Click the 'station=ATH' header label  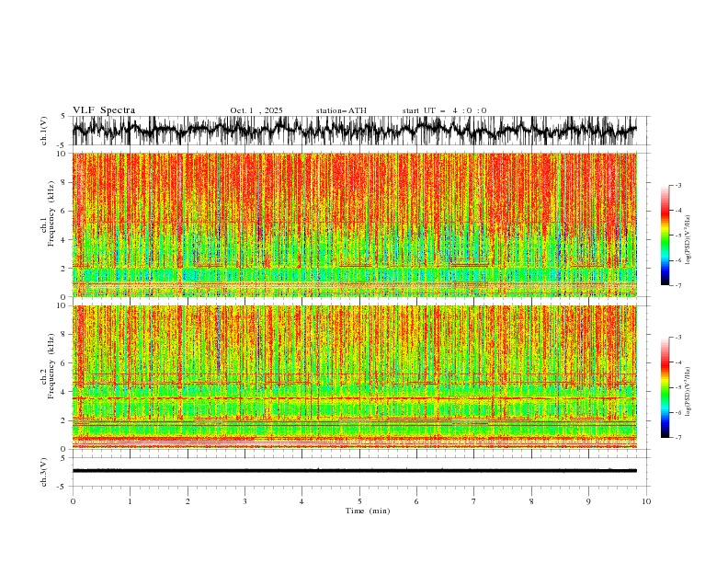click(x=341, y=110)
